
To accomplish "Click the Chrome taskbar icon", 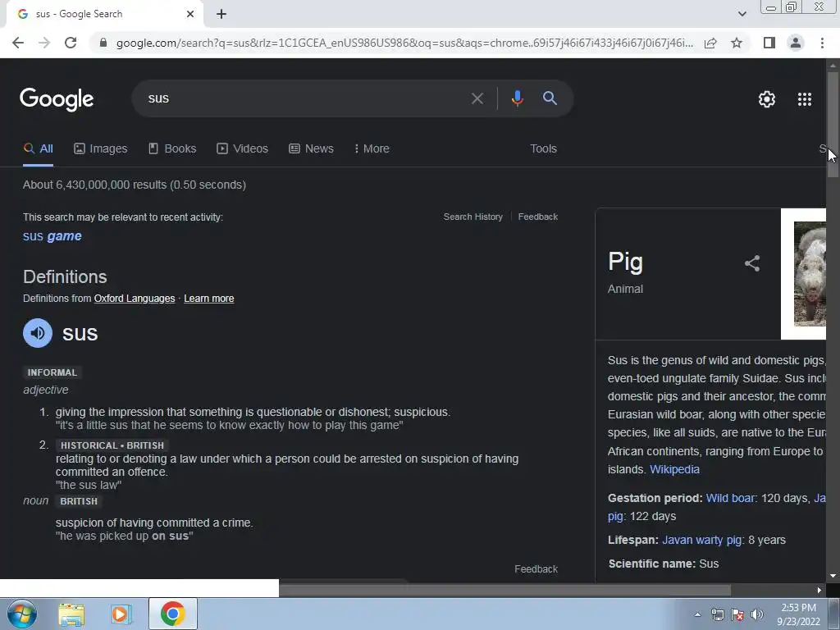I will click(172, 614).
